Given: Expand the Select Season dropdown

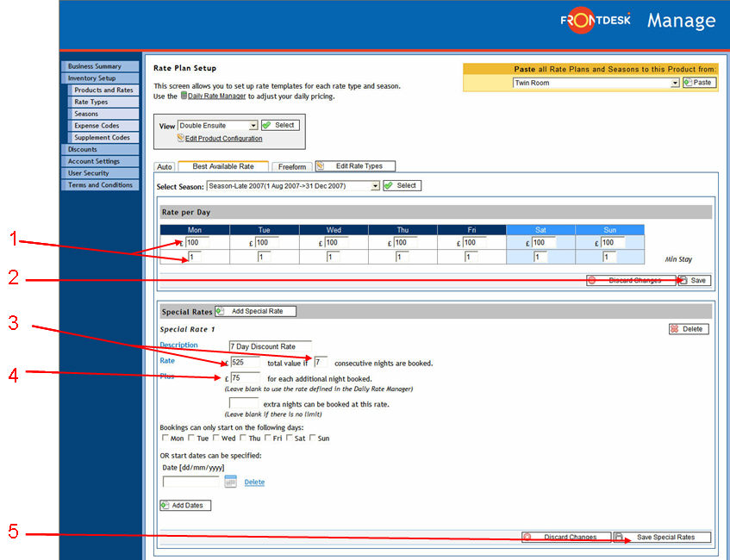Looking at the screenshot, I should click(x=375, y=185).
